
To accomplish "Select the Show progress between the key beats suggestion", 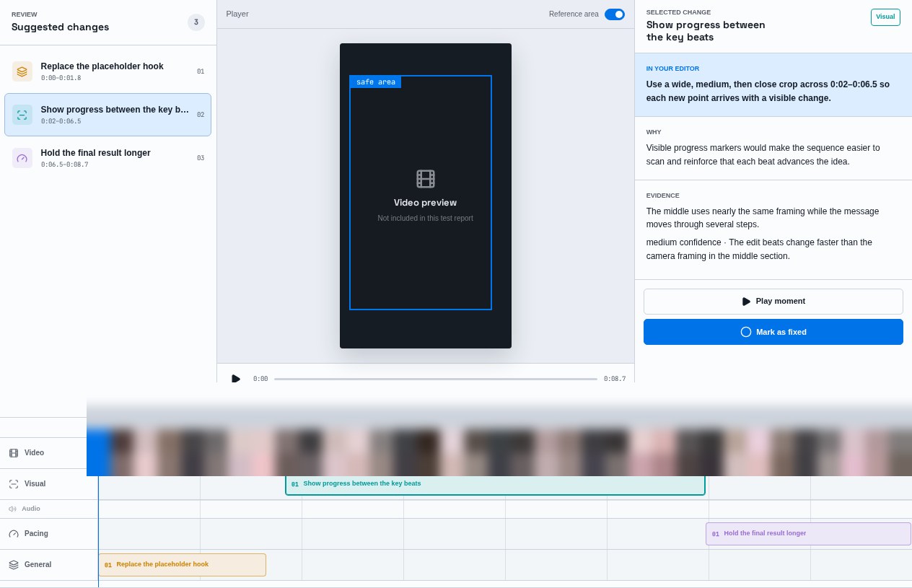I will point(108,115).
